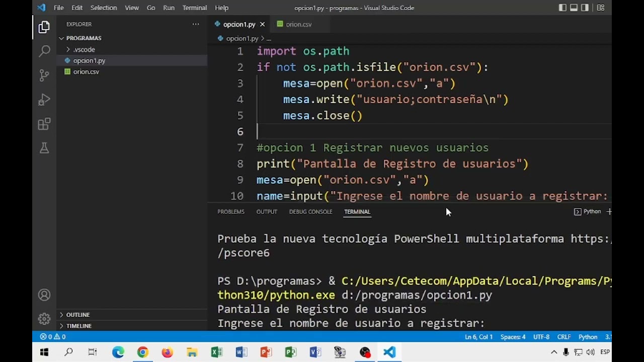Screen dimensions: 644x362
Task: Click the comment '#opcion 1 Registrar nuevos usuarios'
Action: click(373, 148)
